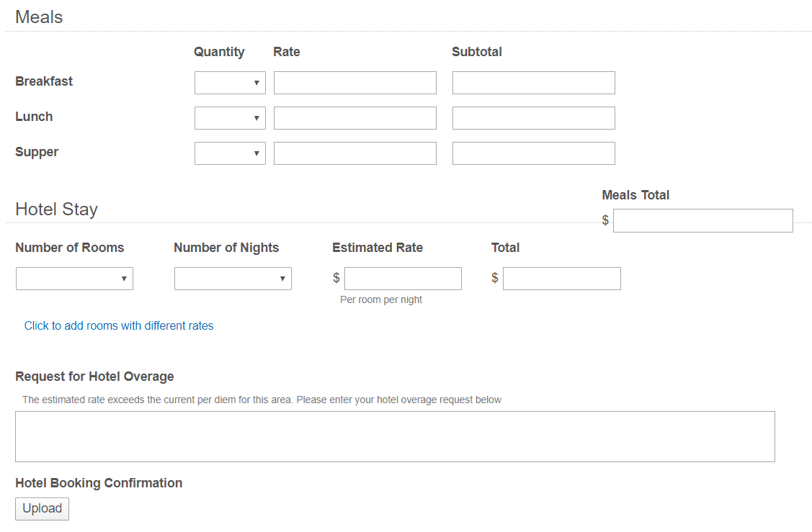This screenshot has width=812, height=532.
Task: Focus the Meals Total field
Action: (702, 220)
